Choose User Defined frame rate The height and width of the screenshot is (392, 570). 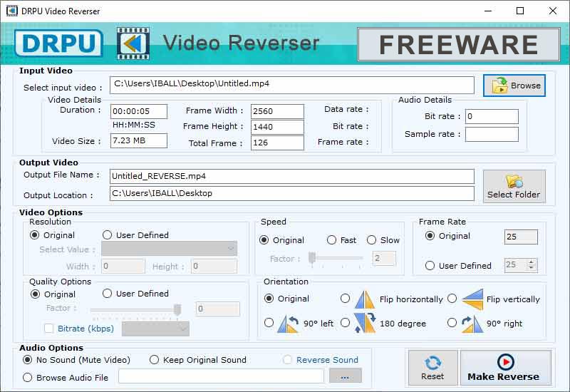[x=430, y=265]
